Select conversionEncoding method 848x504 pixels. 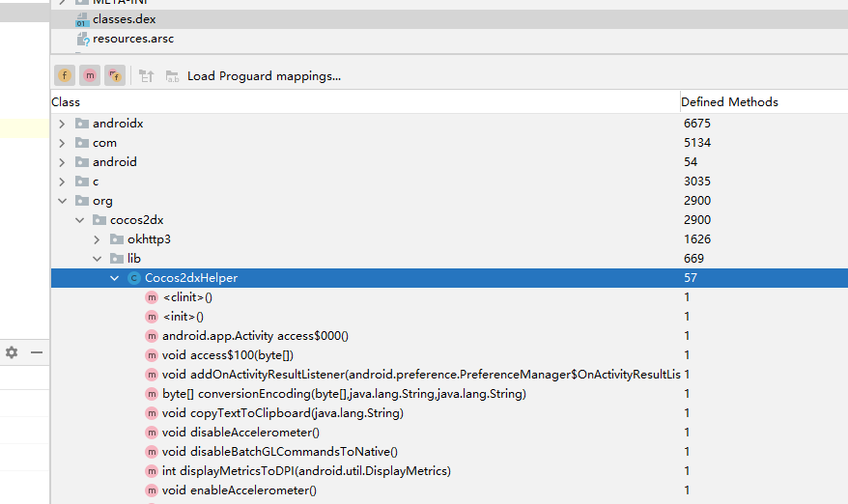(x=344, y=394)
